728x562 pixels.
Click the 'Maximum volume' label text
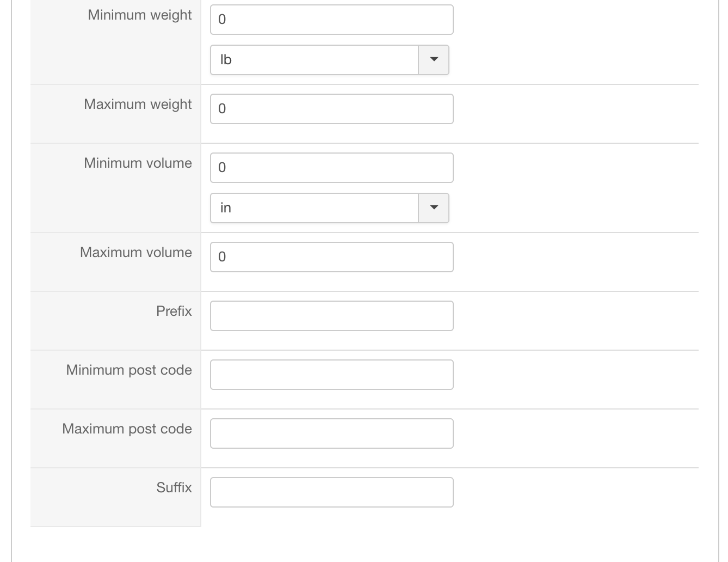(x=136, y=253)
